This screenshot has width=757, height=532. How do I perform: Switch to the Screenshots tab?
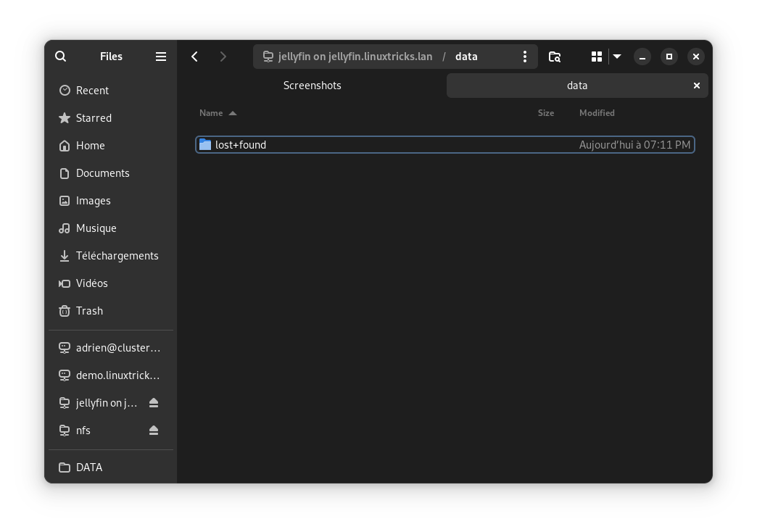[312, 86]
